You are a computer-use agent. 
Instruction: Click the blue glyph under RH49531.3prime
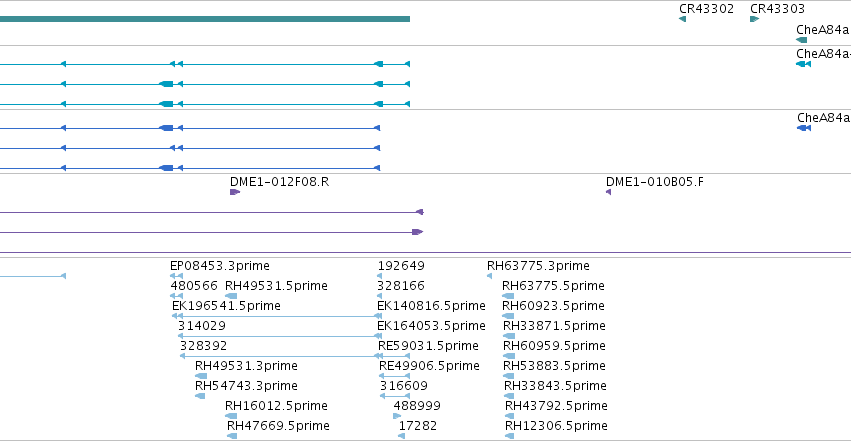[201, 376]
